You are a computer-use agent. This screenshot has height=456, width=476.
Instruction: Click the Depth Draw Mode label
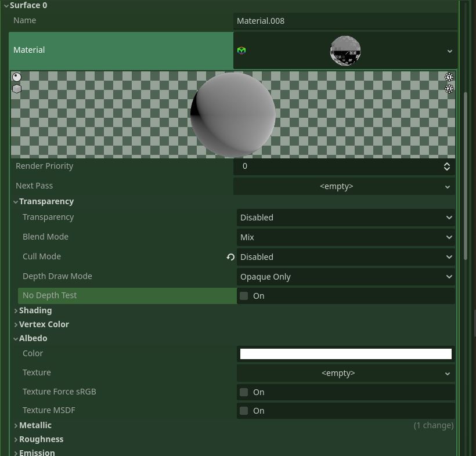(x=57, y=276)
